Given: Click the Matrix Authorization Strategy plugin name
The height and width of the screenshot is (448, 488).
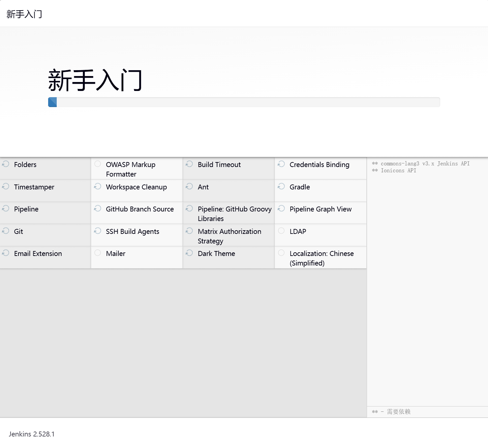Looking at the screenshot, I should tap(229, 236).
